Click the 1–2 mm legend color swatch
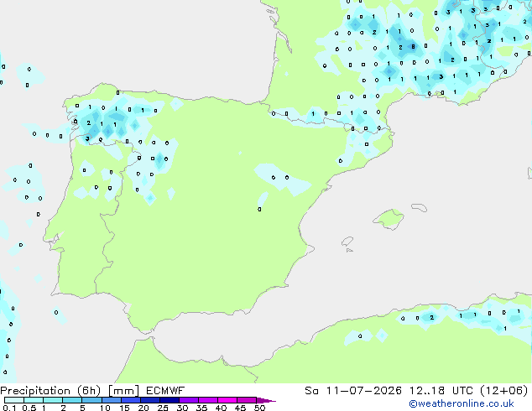Image resolution: width=532 pixels, height=411 pixels. click(x=53, y=400)
